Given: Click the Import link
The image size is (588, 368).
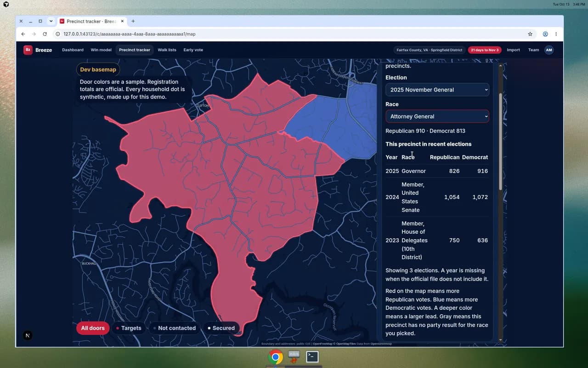Looking at the screenshot, I should tap(513, 50).
